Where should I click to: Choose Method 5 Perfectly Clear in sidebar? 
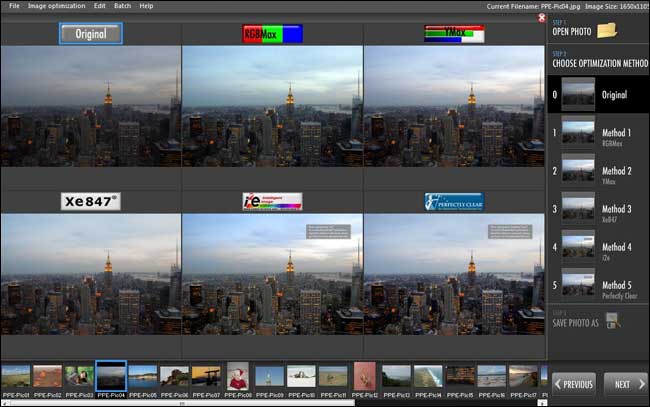[x=598, y=288]
